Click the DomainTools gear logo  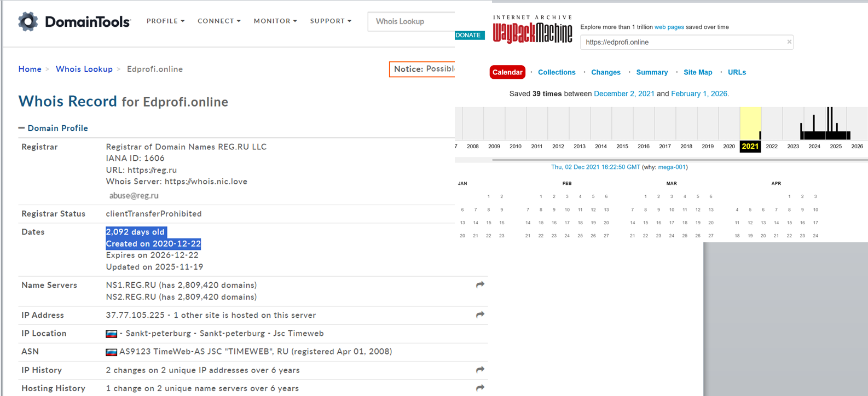pos(28,21)
